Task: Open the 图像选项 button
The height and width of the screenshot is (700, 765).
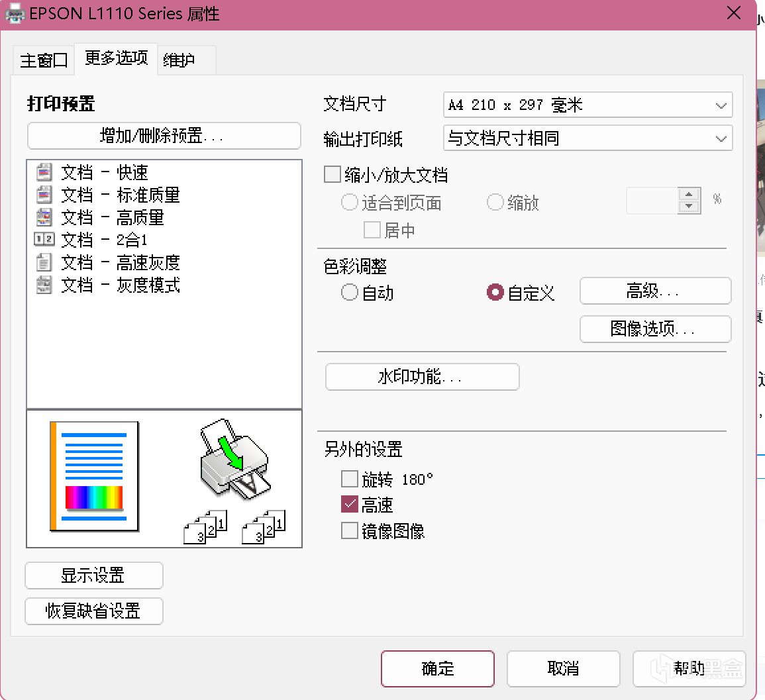Action: tap(655, 328)
